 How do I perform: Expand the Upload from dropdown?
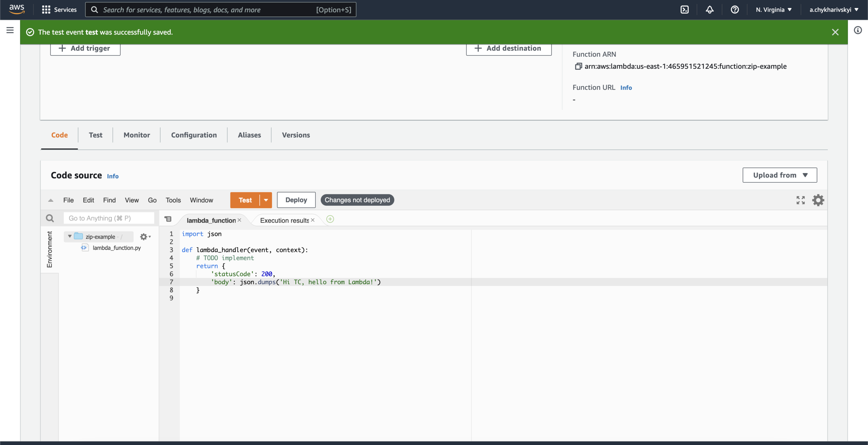(779, 175)
